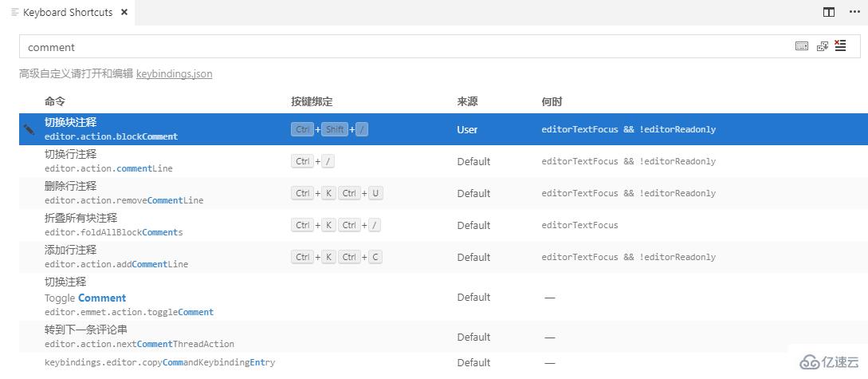Screen dimensions: 868x379
Task: Click the Record Keys keyboard icon
Action: [802, 46]
